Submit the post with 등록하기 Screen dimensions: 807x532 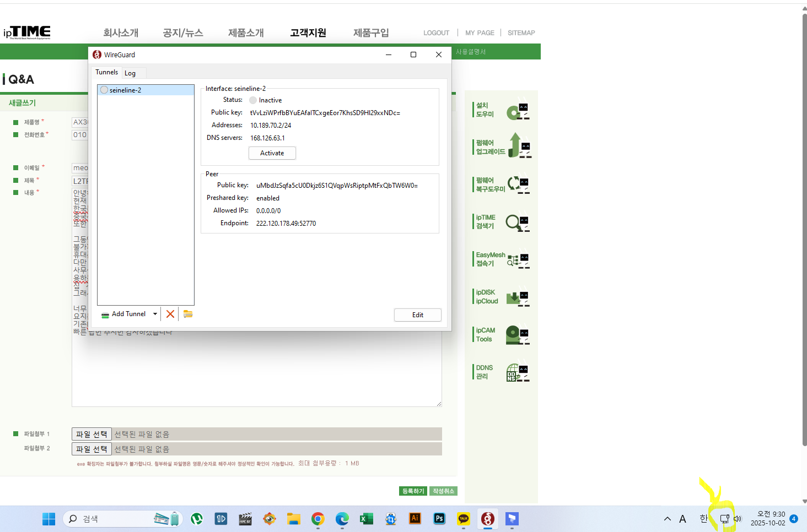(x=413, y=491)
